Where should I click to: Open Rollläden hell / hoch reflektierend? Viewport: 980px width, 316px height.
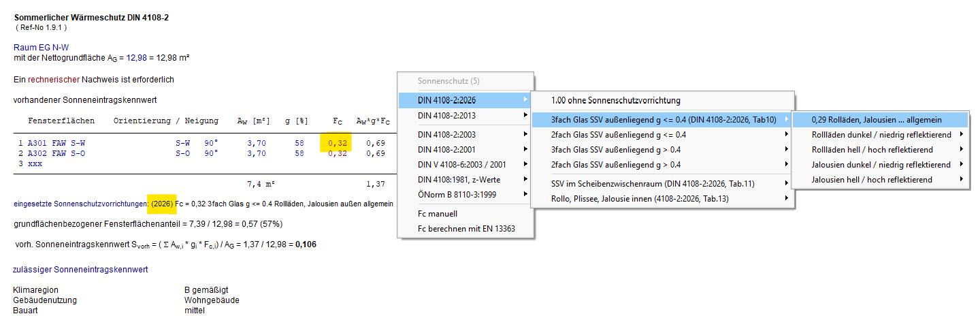pyautogui.click(x=881, y=149)
